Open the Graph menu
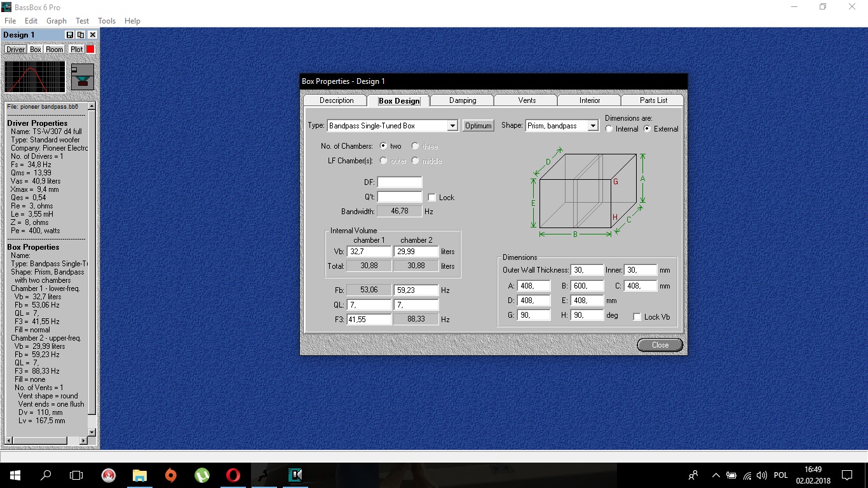 click(x=57, y=21)
